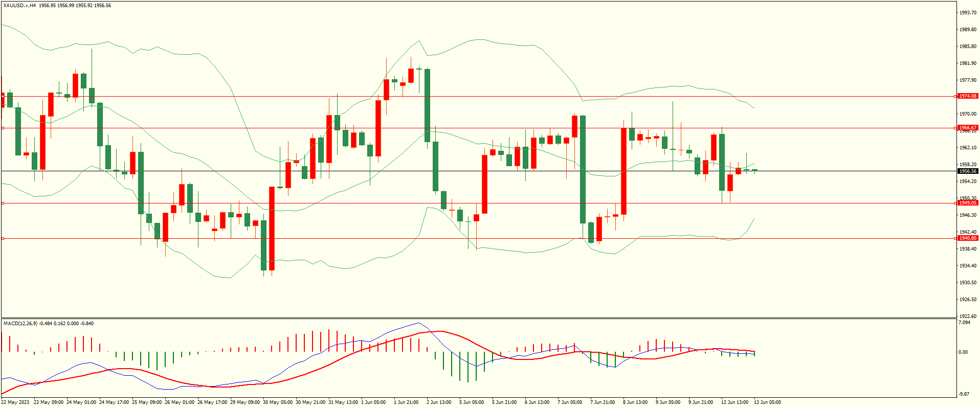Click the 13 Jun 05:00 time label
The width and height of the screenshot is (980, 408).
[767, 402]
